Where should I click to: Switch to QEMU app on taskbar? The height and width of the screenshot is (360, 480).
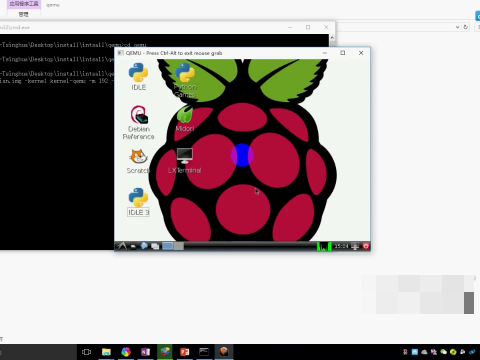224,352
